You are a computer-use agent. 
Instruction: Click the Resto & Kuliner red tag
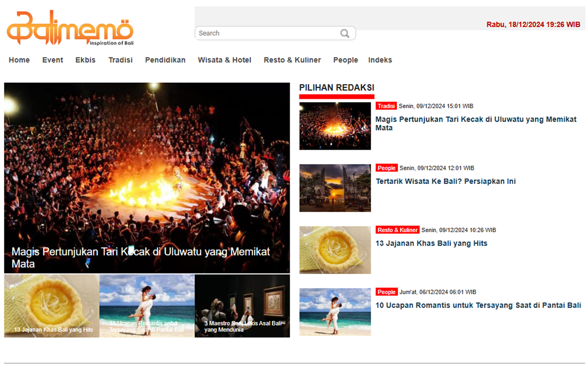[397, 230]
